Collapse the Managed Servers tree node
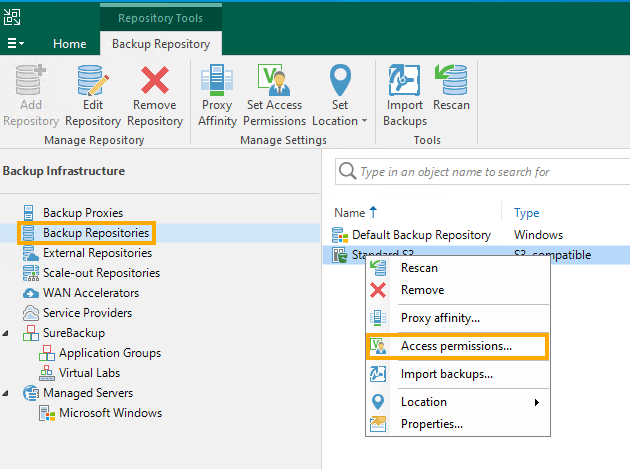630x469 pixels. pyautogui.click(x=6, y=393)
